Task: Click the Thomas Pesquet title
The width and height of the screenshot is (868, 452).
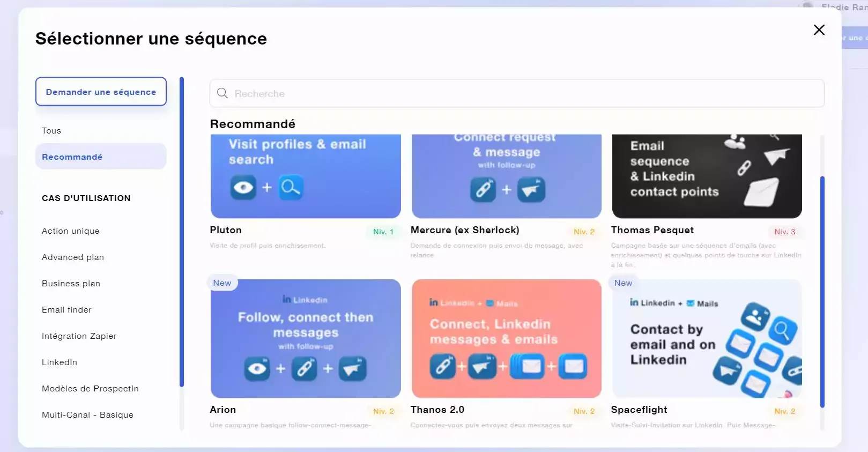Action: click(x=652, y=230)
